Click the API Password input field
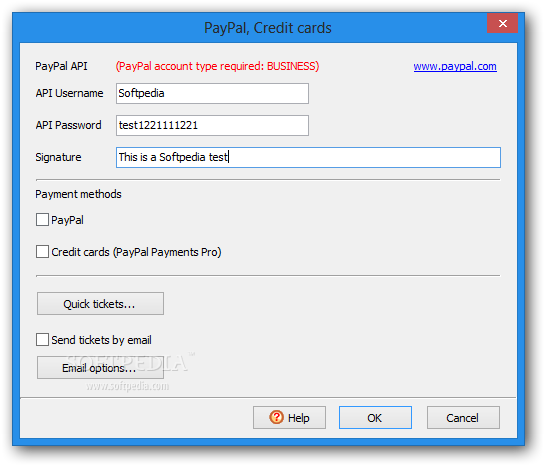 click(x=212, y=125)
